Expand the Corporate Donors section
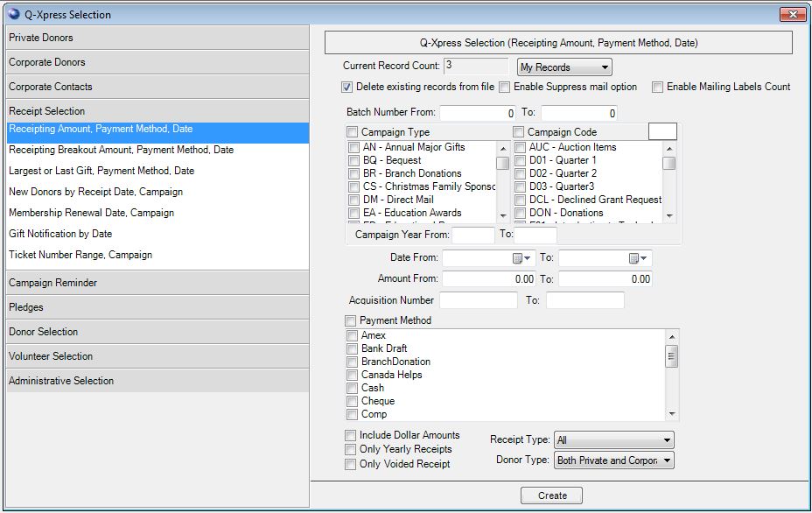 tap(157, 62)
